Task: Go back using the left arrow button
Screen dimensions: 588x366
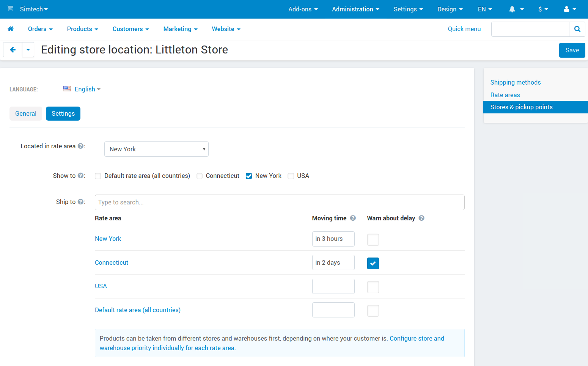Action: pyautogui.click(x=13, y=50)
